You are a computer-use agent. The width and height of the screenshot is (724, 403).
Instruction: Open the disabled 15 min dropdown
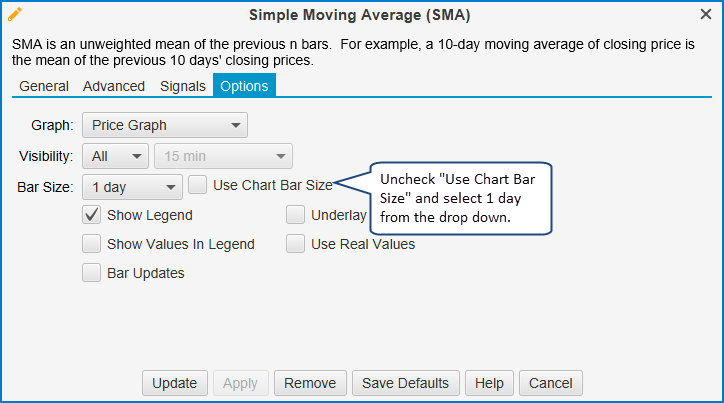point(222,156)
